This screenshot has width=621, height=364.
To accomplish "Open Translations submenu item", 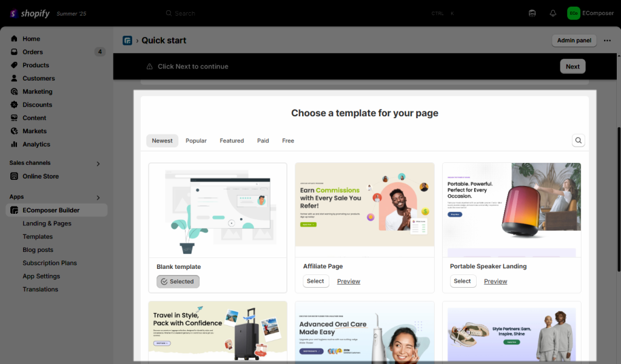I will pyautogui.click(x=41, y=290).
